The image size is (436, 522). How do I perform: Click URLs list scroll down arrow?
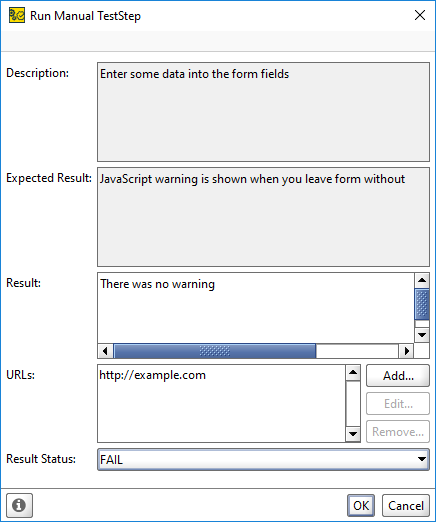[353, 434]
